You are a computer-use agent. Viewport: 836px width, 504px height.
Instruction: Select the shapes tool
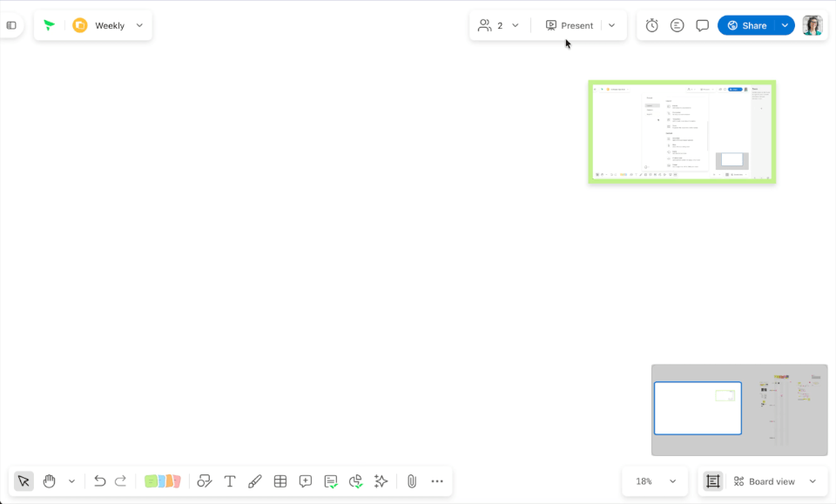coord(204,481)
